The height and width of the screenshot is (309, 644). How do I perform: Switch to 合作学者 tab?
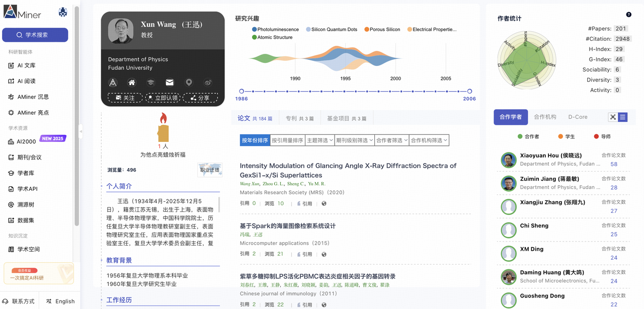(x=511, y=117)
